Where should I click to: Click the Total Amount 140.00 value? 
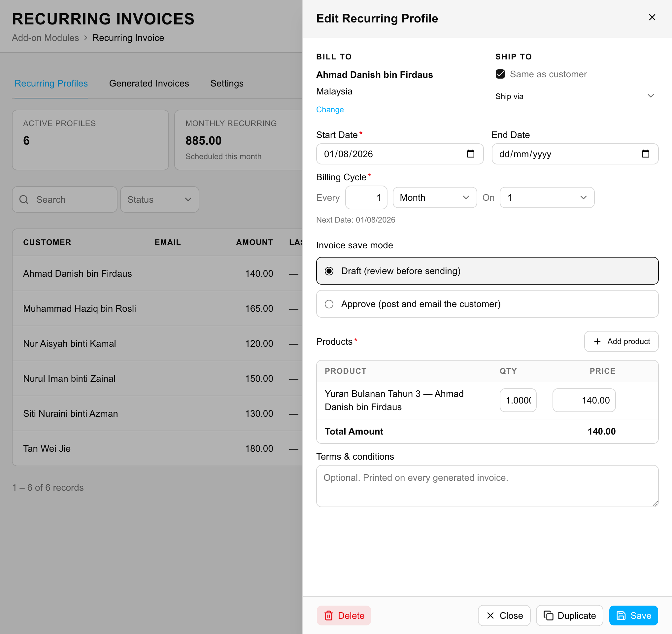click(601, 432)
